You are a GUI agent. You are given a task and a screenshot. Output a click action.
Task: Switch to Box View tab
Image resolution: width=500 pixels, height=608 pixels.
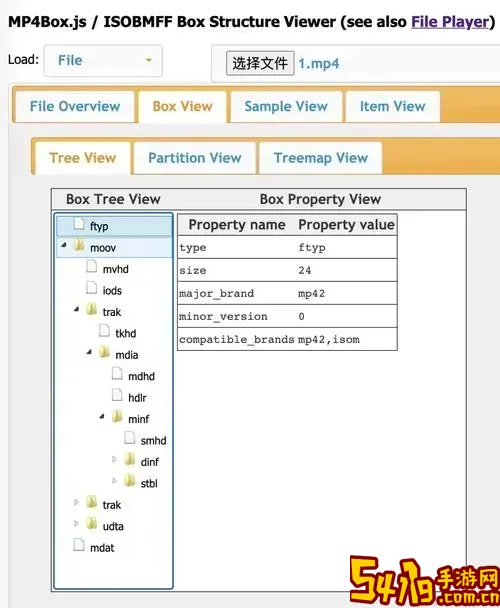coord(182,107)
